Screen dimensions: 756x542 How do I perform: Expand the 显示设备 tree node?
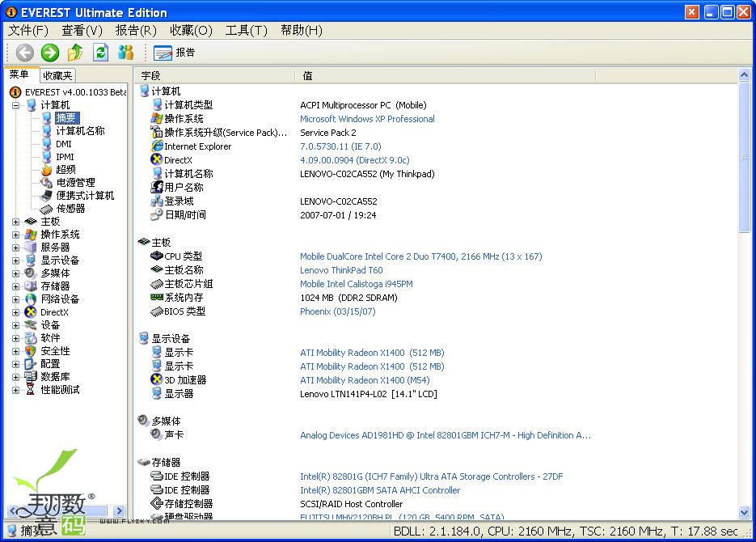coord(16,260)
